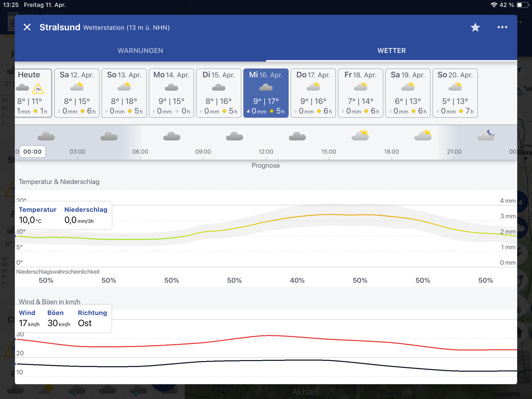The image size is (532, 399).
Task: Tap the partly sunny icon at 18:00
Action: click(423, 135)
